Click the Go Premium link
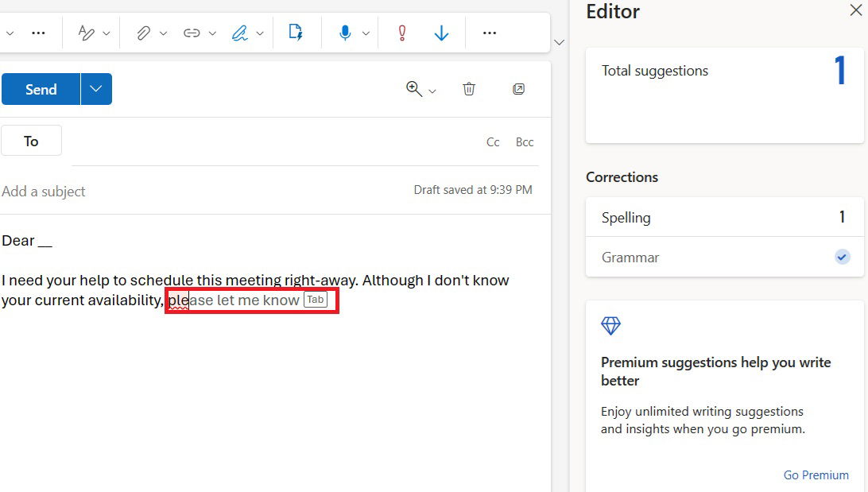Image resolution: width=868 pixels, height=492 pixels. point(816,475)
